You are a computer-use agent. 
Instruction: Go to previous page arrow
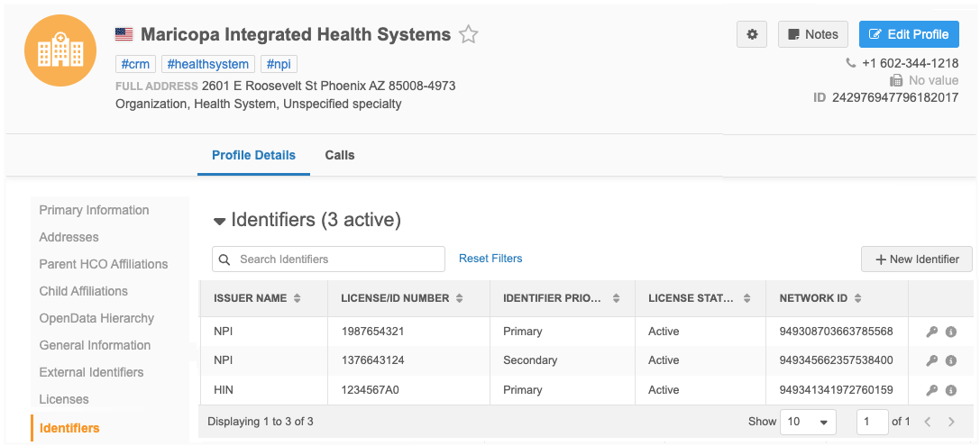pos(928,422)
